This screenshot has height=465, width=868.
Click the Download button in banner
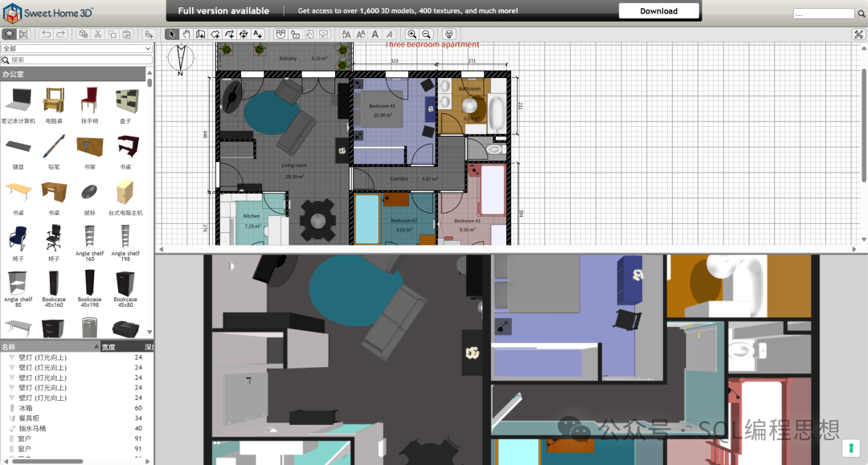(658, 11)
